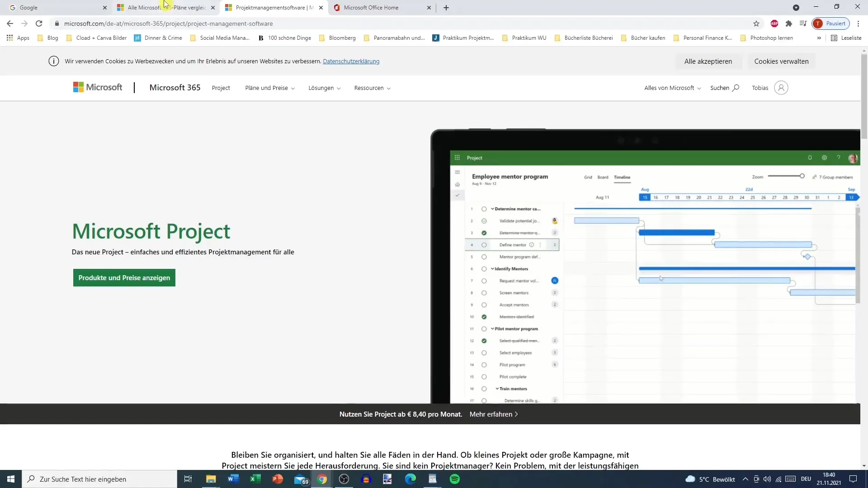Close the Microsoft Office Home tab
Screen dimensions: 868x488
(429, 8)
